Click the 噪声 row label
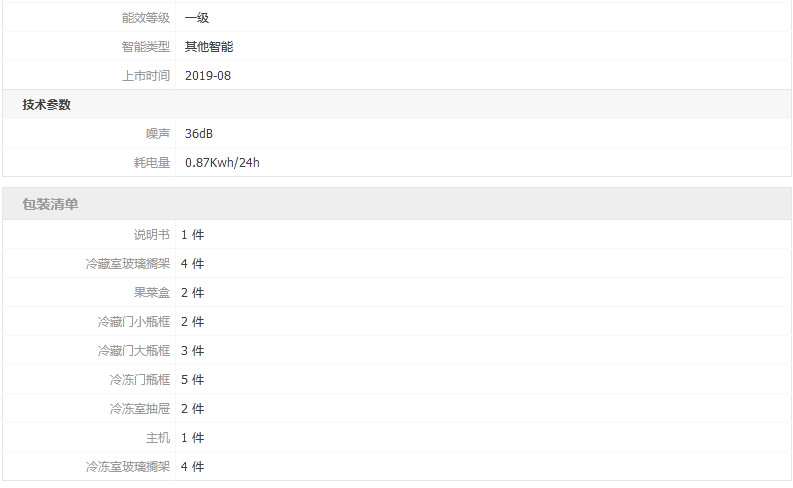 click(158, 134)
